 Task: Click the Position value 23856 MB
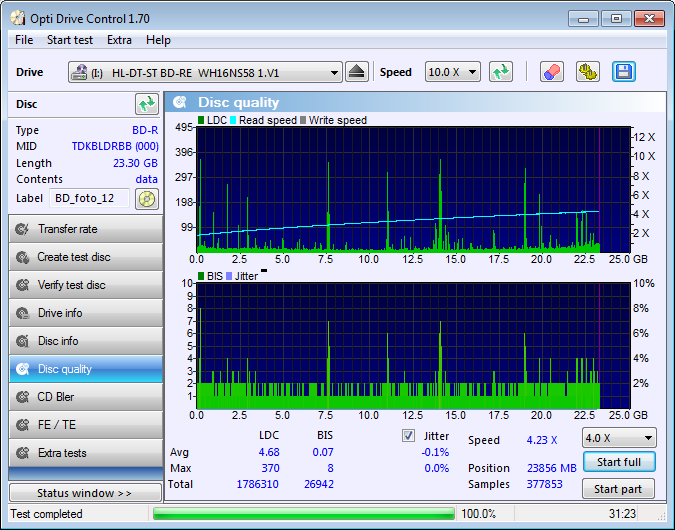(551, 468)
